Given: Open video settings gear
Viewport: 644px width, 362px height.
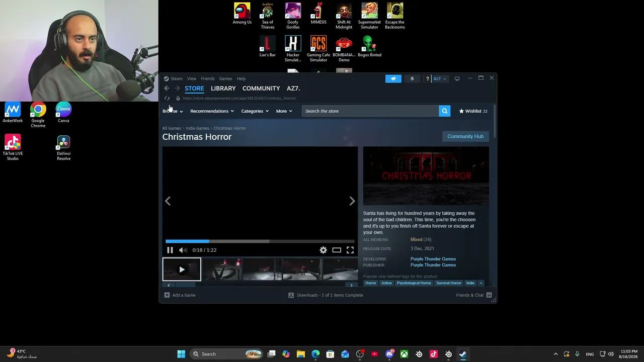Looking at the screenshot, I should coord(323,250).
